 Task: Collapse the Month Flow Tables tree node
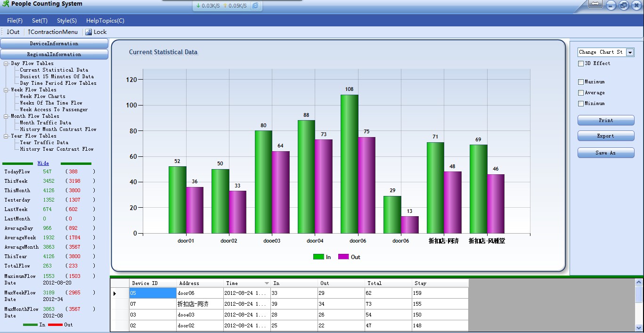pos(6,116)
